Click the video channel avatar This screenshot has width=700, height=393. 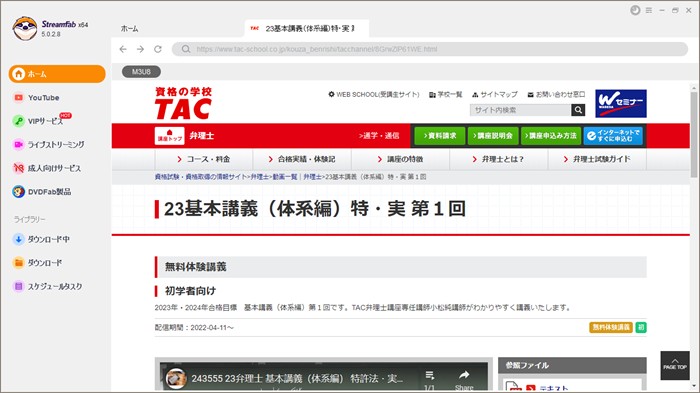(x=176, y=378)
